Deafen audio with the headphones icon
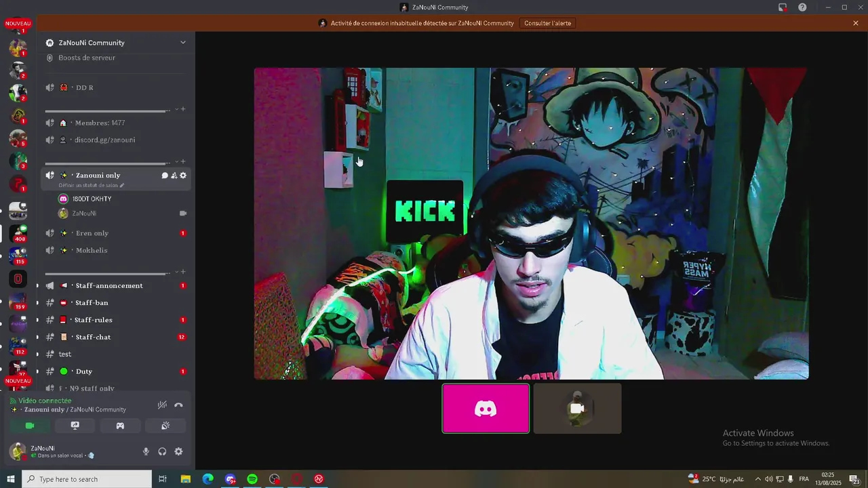Viewport: 868px width, 488px height. coord(162,451)
